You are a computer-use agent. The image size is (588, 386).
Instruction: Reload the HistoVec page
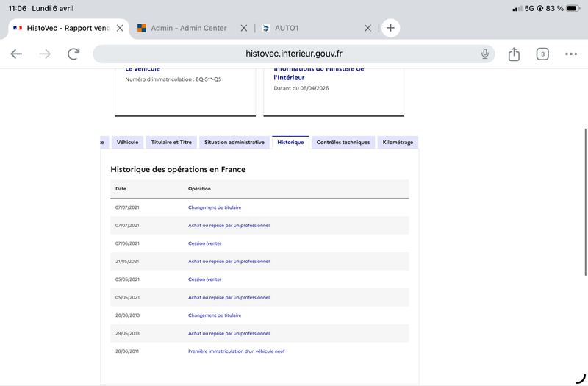[x=73, y=54]
